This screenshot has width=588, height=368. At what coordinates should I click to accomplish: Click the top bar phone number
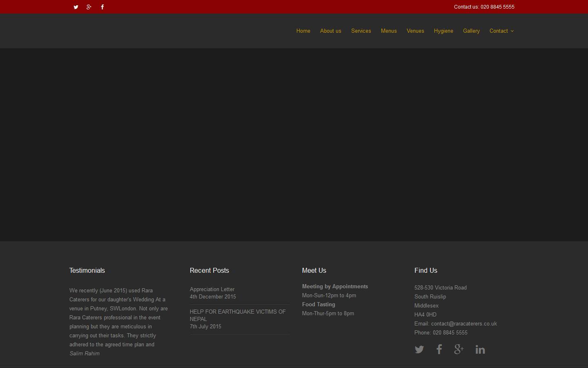[497, 7]
